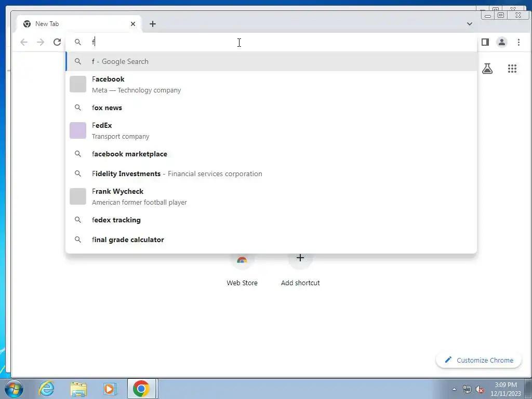Open the side panel icon
This screenshot has width=532, height=399.
coord(485,42)
